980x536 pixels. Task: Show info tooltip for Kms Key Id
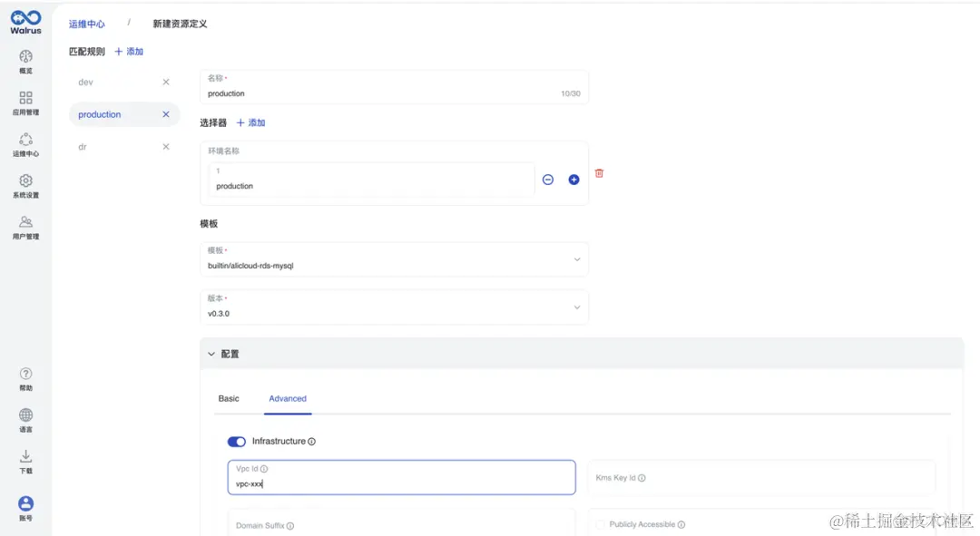pyautogui.click(x=642, y=478)
